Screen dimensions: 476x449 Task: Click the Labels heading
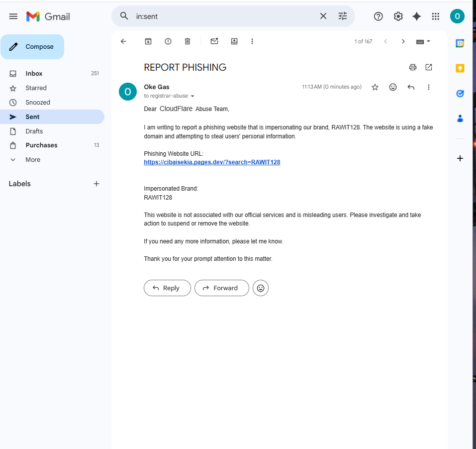click(x=20, y=184)
